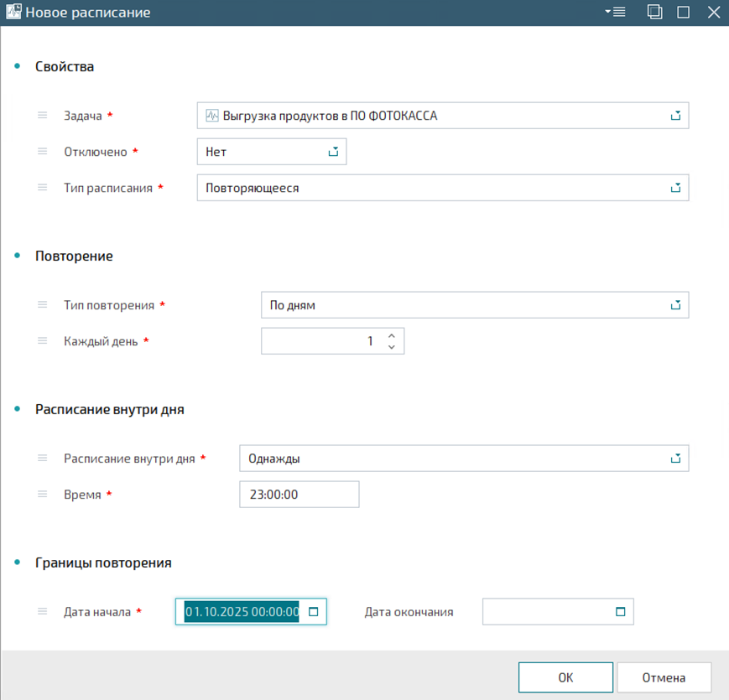The height and width of the screenshot is (700, 729).
Task: Click the Повторяющееся value in Тип расписания
Action: tap(252, 188)
